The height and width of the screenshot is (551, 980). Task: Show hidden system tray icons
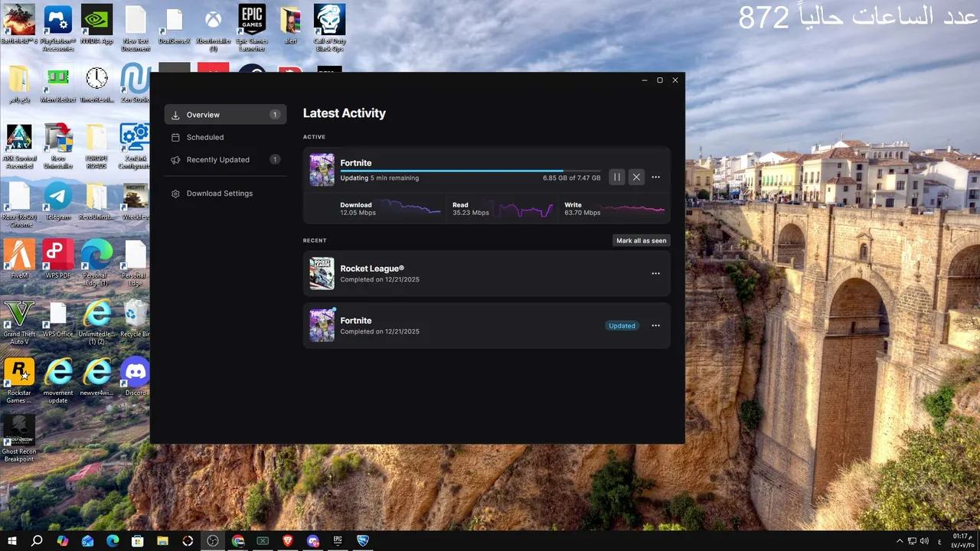(900, 541)
